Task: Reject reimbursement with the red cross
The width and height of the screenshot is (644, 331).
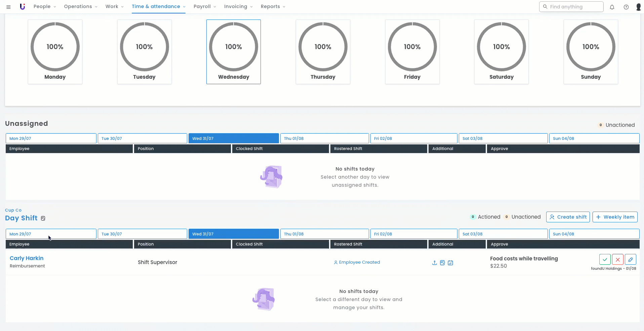Action: pos(617,259)
